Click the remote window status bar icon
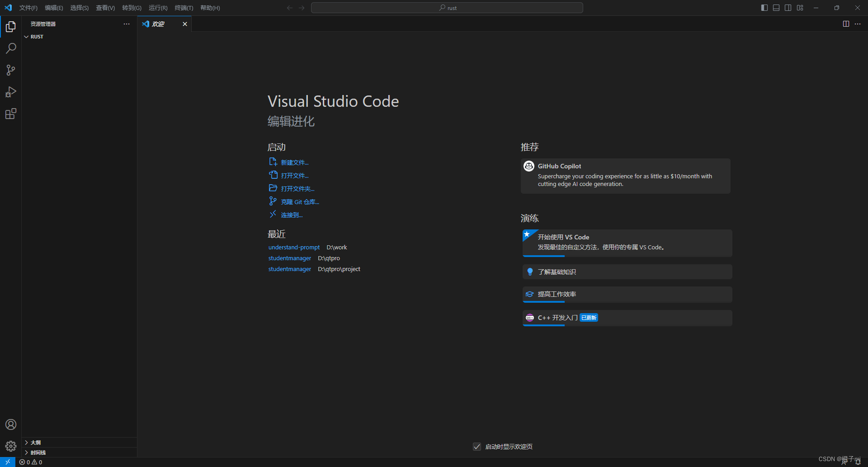Image resolution: width=868 pixels, height=467 pixels. click(8, 462)
